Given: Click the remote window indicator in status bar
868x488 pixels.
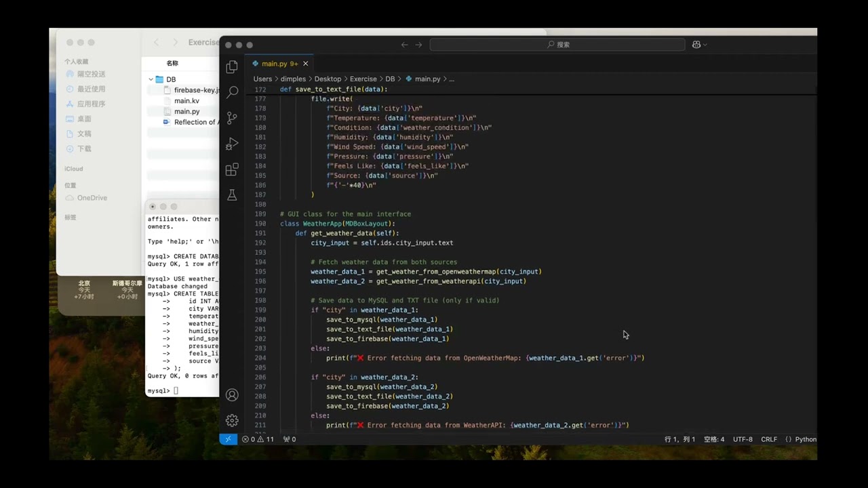Looking at the screenshot, I should coord(228,439).
